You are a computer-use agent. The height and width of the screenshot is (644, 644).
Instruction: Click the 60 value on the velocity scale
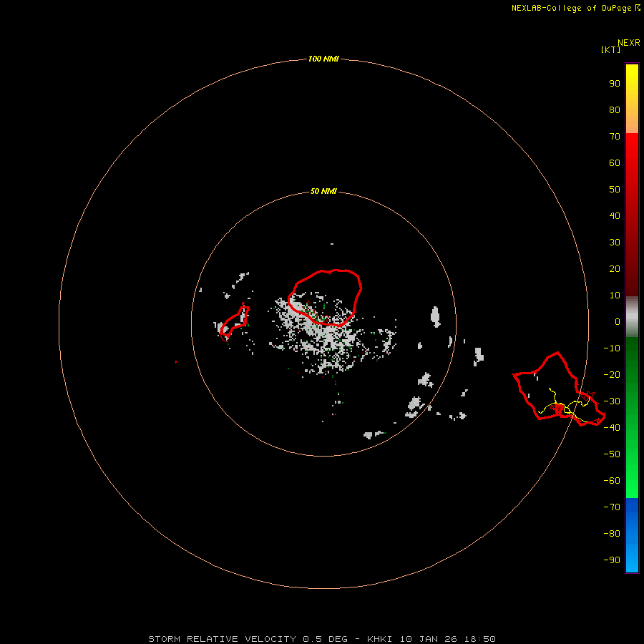(615, 162)
